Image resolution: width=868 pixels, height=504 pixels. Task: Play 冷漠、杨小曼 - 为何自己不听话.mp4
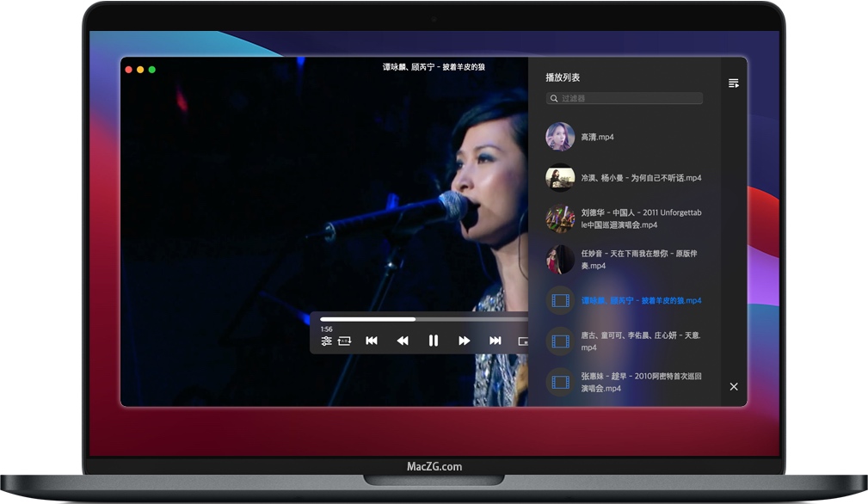click(x=641, y=177)
